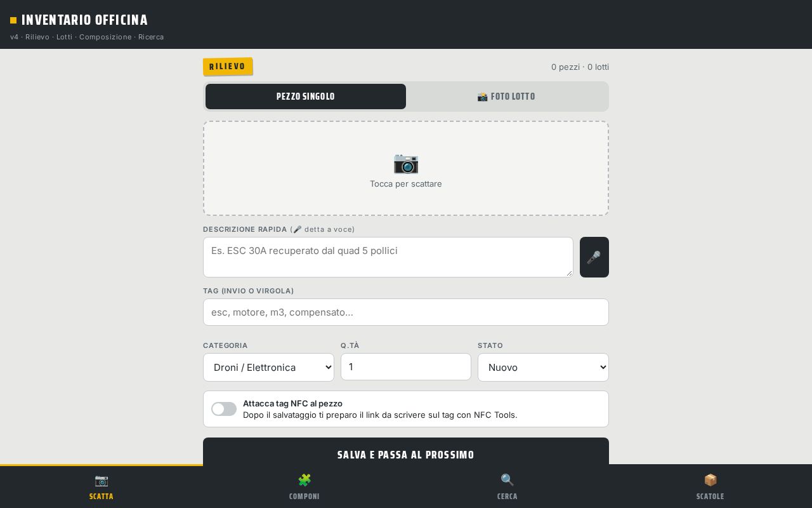Click into the Tag input field

point(406,312)
